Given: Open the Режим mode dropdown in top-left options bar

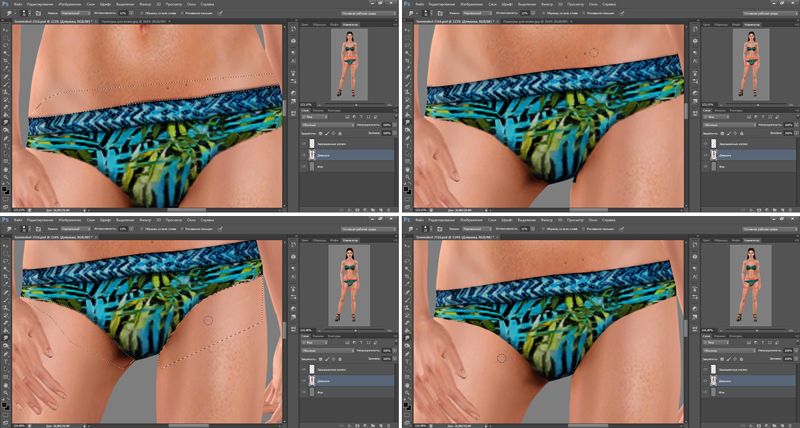Looking at the screenshot, I should click(75, 13).
